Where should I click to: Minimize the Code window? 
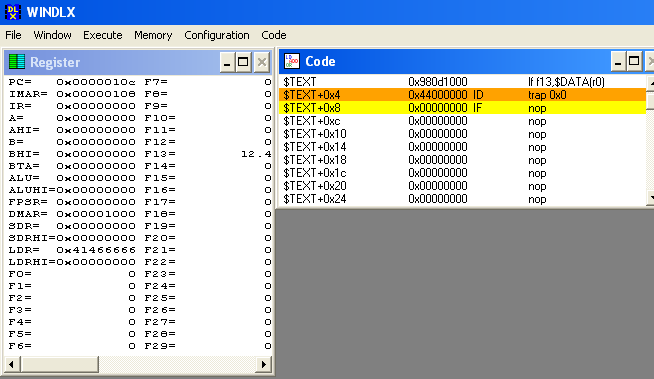[x=618, y=61]
